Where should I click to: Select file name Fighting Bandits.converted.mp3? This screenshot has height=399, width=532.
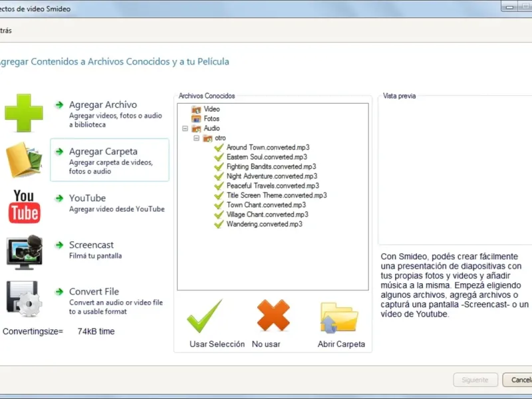tap(271, 167)
